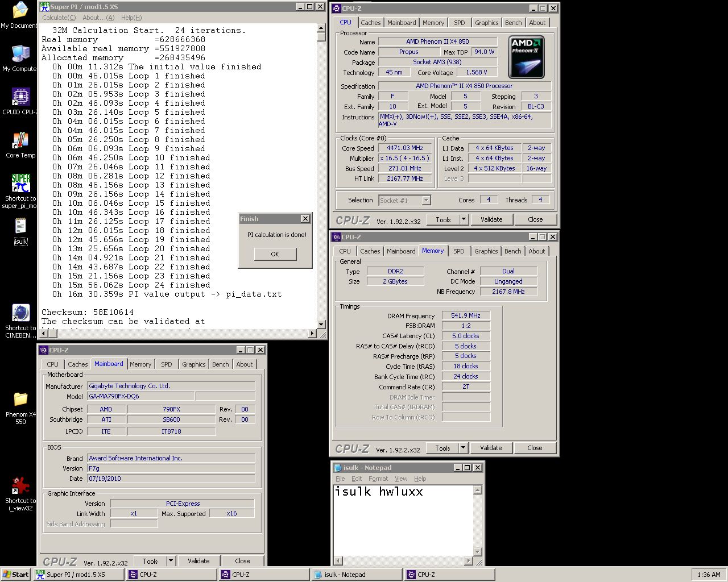Confirm PI calculation done with OK

coord(275,254)
